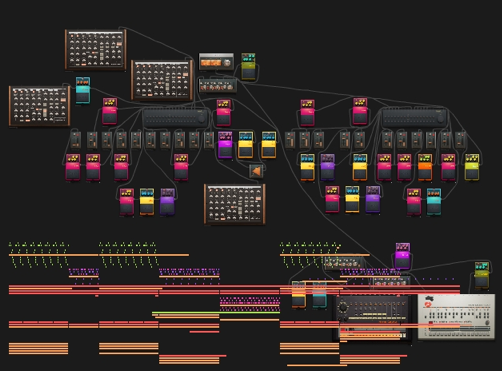Select the teal pedal in the lower right group

click(434, 202)
